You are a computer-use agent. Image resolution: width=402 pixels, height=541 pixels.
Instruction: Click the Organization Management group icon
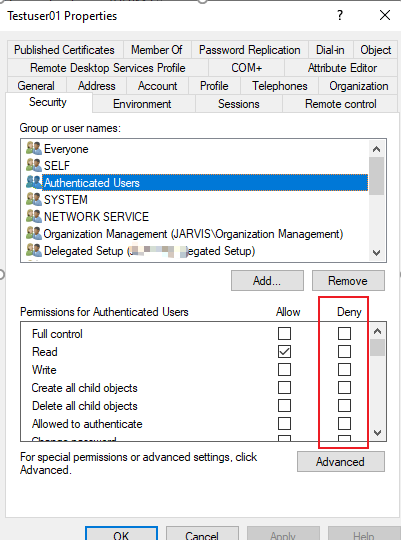click(34, 233)
